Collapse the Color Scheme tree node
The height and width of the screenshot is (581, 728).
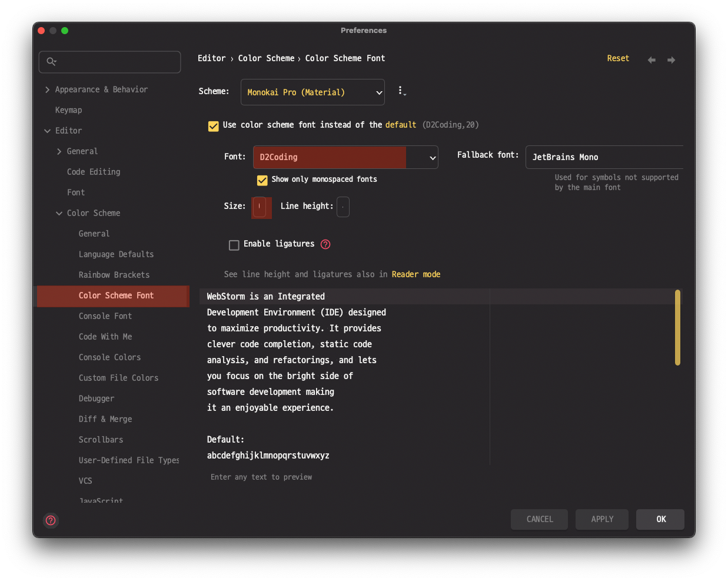point(59,213)
